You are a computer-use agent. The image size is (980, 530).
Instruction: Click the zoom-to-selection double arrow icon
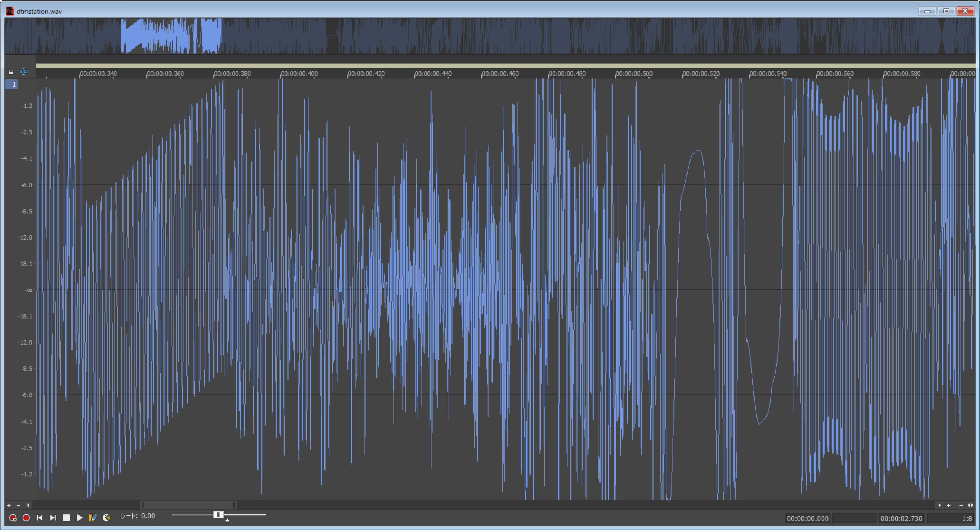[x=970, y=505]
